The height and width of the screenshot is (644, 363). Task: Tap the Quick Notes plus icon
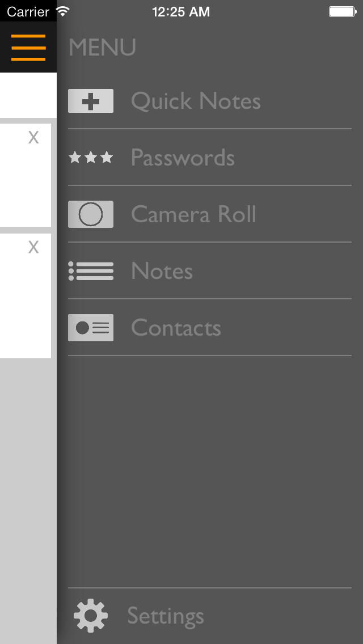click(x=91, y=101)
